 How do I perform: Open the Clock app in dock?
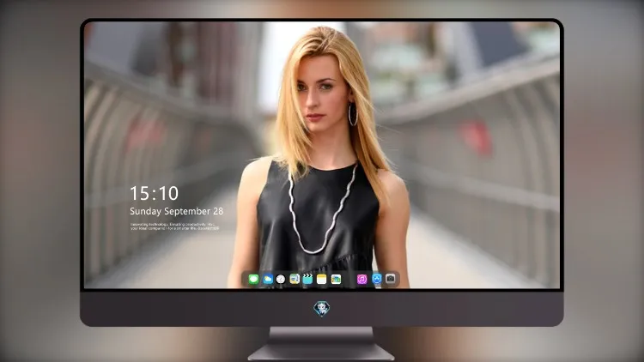pyautogui.click(x=281, y=279)
